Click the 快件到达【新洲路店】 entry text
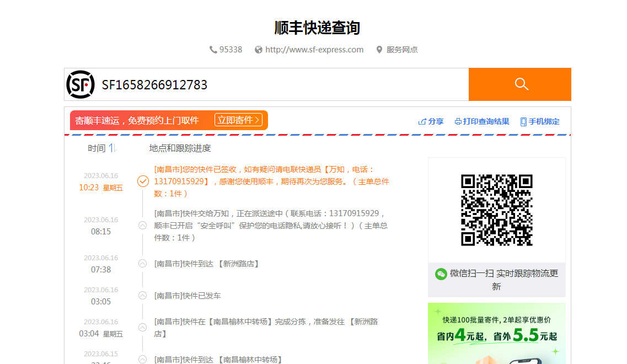Image resolution: width=627 pixels, height=364 pixels. 208,264
